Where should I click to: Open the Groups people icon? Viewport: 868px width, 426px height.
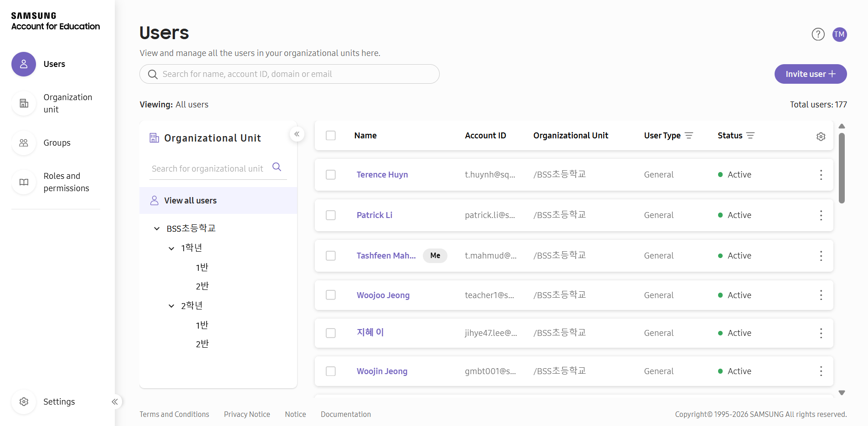[24, 143]
